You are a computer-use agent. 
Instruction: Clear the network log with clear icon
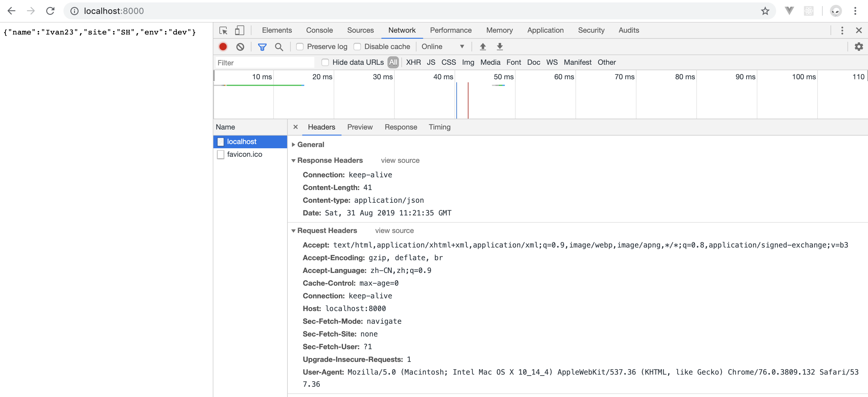pyautogui.click(x=240, y=47)
